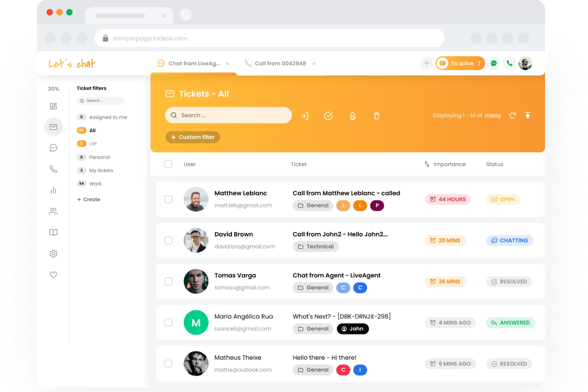This screenshot has width=588, height=392.
Task: Delete tickets using the trash icon
Action: click(x=376, y=116)
